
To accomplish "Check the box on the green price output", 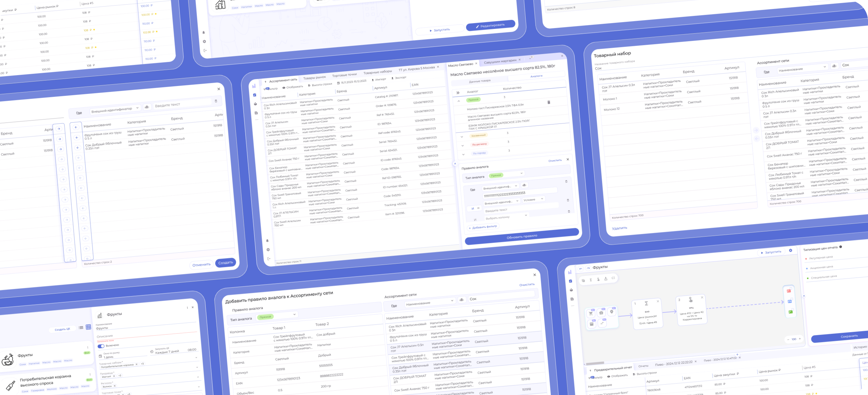I will click(792, 310).
